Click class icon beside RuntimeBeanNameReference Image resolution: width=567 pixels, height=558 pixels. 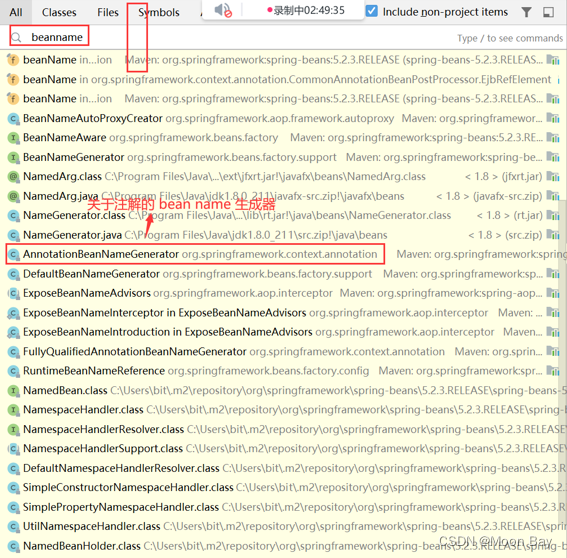tap(13, 371)
